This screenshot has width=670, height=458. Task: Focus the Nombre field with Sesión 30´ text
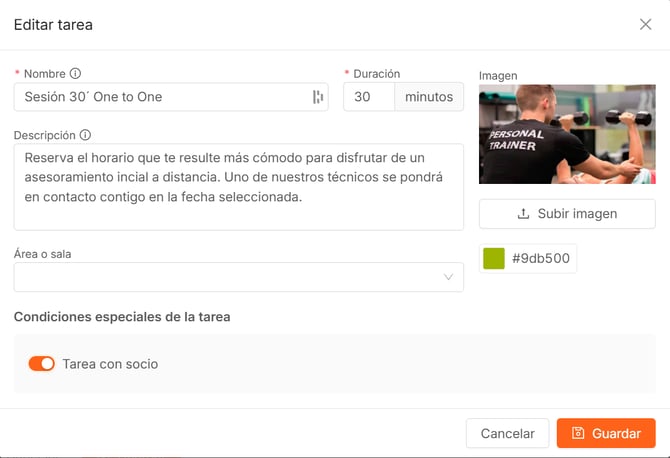[x=160, y=97]
